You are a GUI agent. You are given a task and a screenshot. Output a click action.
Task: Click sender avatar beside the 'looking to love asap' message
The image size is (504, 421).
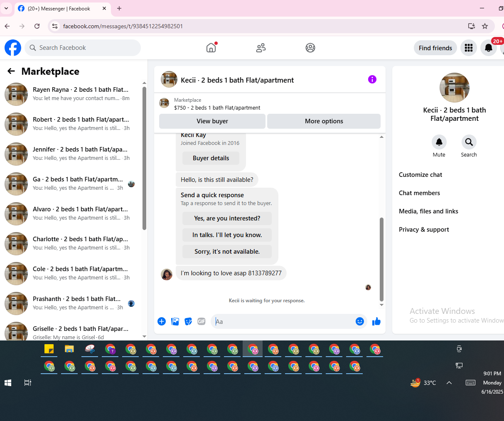point(167,274)
